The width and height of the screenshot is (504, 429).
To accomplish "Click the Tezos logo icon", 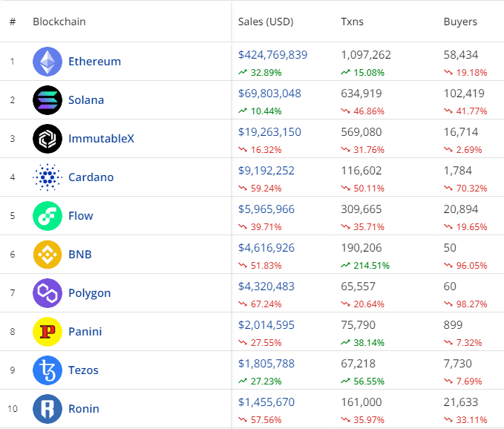I will click(48, 370).
